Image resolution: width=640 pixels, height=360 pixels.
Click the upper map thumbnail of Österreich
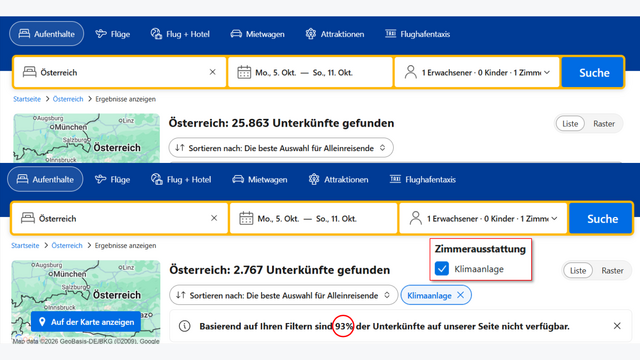click(x=87, y=138)
